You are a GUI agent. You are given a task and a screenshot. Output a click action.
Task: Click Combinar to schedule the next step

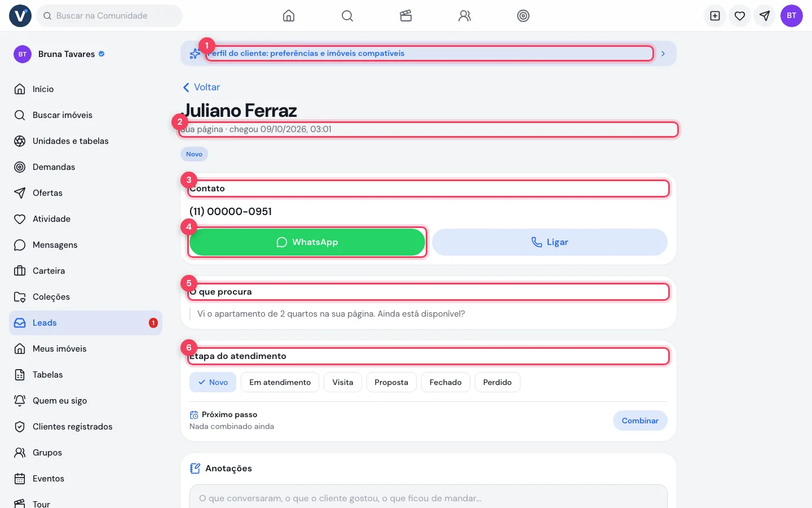coord(640,421)
